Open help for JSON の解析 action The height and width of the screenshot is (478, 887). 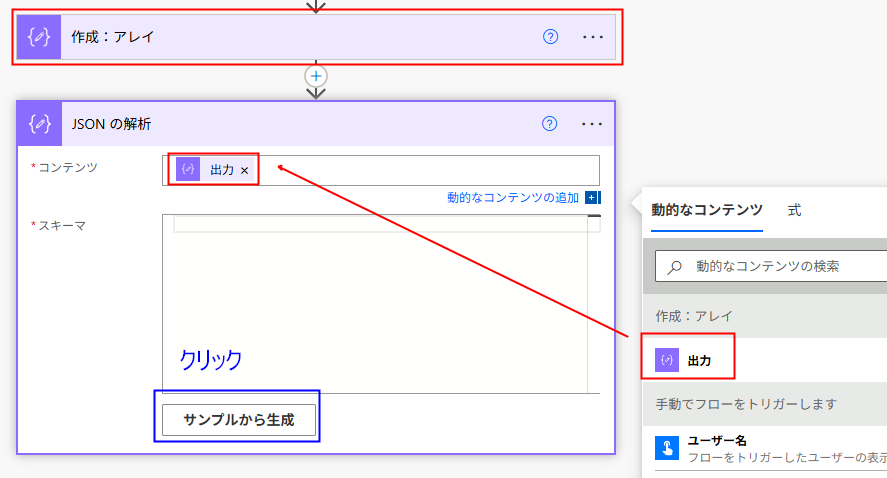(550, 124)
